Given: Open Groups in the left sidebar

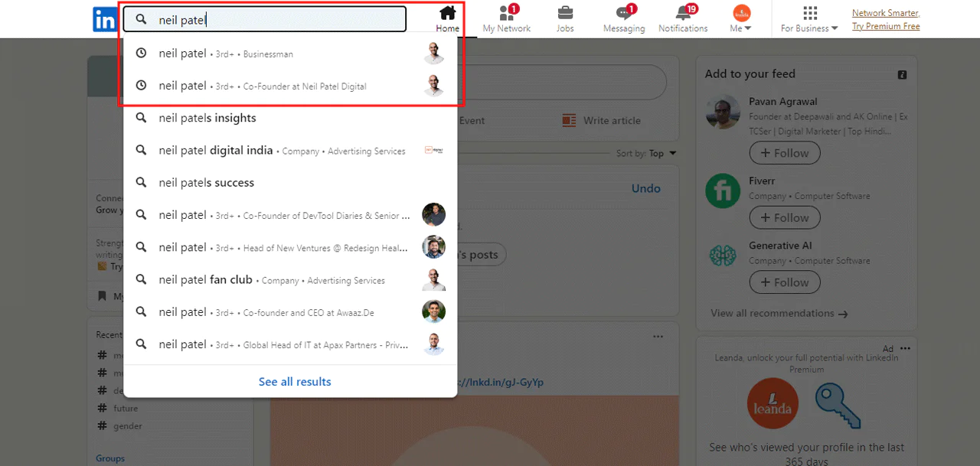Looking at the screenshot, I should click(110, 458).
